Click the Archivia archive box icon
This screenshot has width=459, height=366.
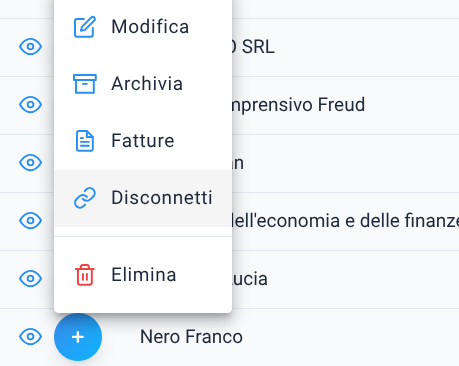tap(85, 84)
